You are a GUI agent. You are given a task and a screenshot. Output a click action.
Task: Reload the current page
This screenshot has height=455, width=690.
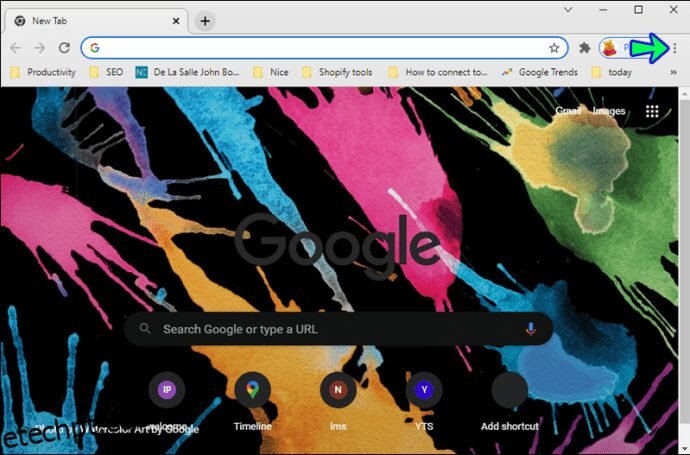pyautogui.click(x=64, y=48)
